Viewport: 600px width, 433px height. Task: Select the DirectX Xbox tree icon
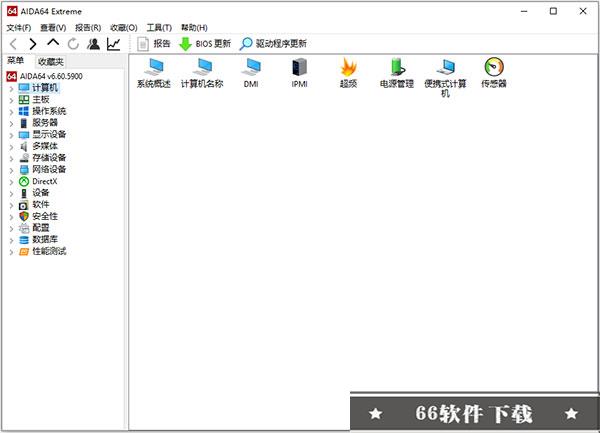pos(24,181)
